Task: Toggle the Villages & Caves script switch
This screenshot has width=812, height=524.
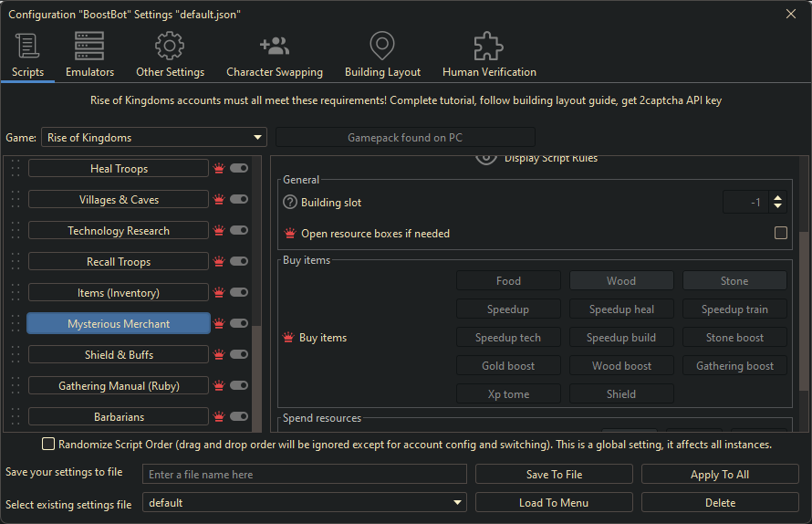Action: tap(239, 199)
